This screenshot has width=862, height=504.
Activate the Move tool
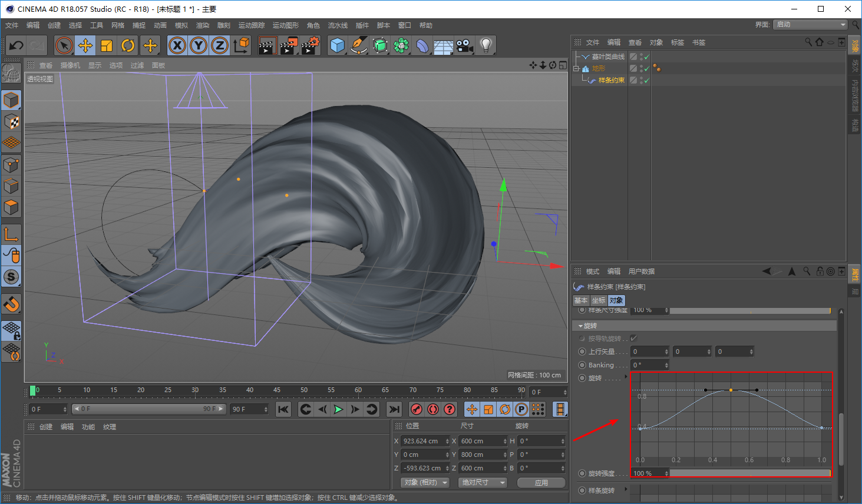click(85, 45)
